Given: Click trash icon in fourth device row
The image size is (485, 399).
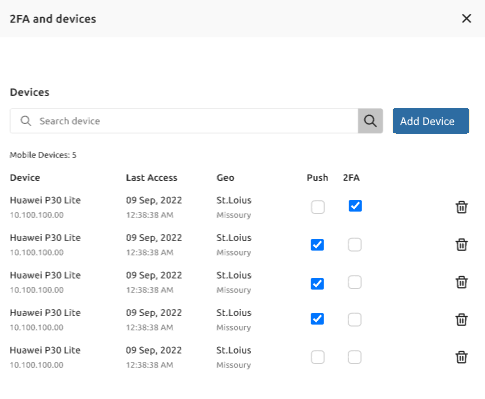Looking at the screenshot, I should (x=461, y=320).
